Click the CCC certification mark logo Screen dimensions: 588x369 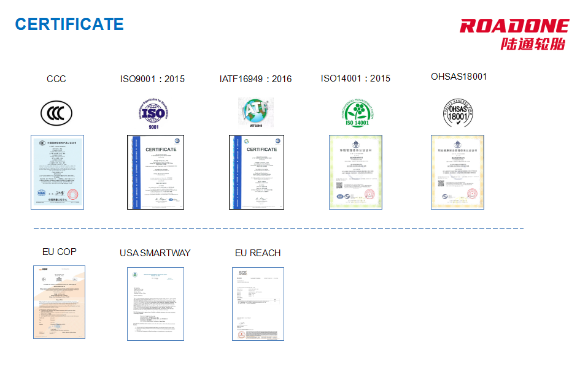tap(56, 113)
